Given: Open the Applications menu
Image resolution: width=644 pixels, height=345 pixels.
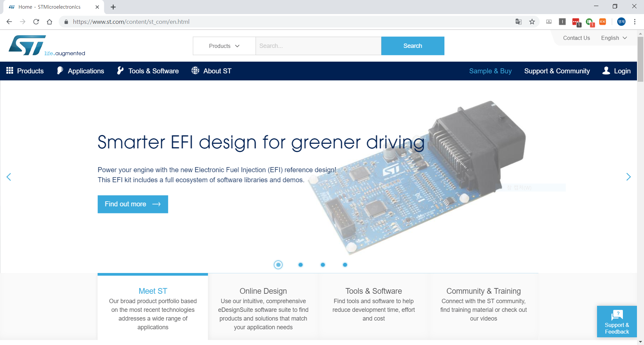Looking at the screenshot, I should click(x=80, y=71).
